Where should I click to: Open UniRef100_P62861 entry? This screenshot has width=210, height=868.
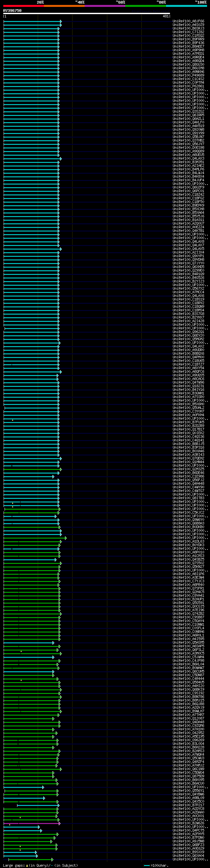[x=188, y=86]
